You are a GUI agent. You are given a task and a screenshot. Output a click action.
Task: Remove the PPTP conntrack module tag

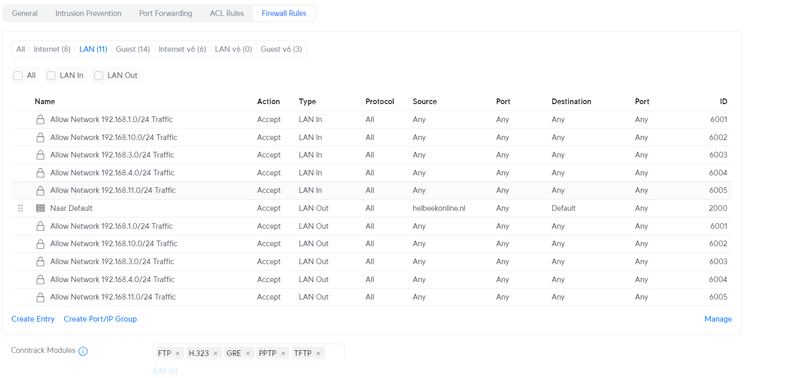click(283, 353)
